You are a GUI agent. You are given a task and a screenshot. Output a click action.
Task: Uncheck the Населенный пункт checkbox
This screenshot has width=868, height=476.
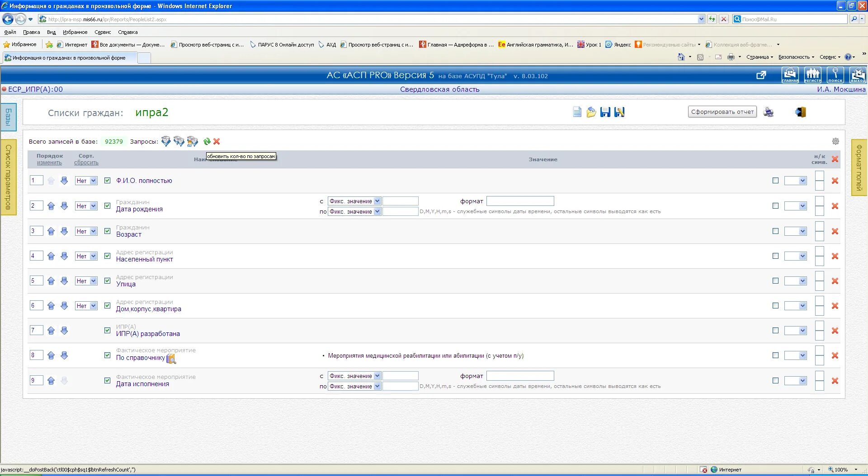click(107, 256)
